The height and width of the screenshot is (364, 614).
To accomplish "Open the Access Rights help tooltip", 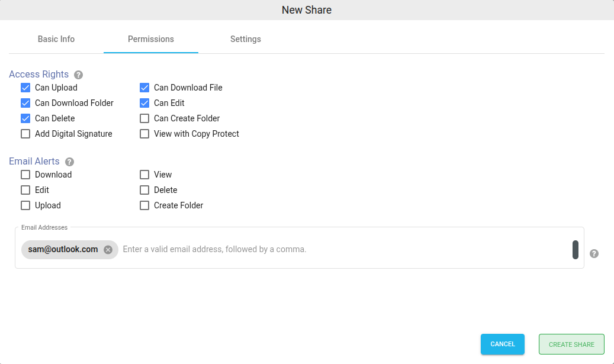I will click(x=78, y=74).
